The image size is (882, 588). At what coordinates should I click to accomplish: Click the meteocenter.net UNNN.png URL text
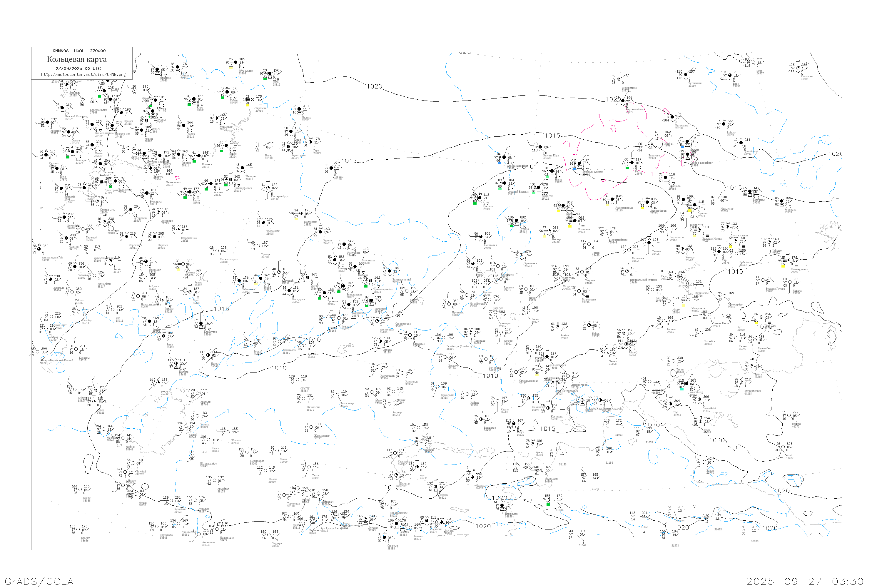point(83,75)
